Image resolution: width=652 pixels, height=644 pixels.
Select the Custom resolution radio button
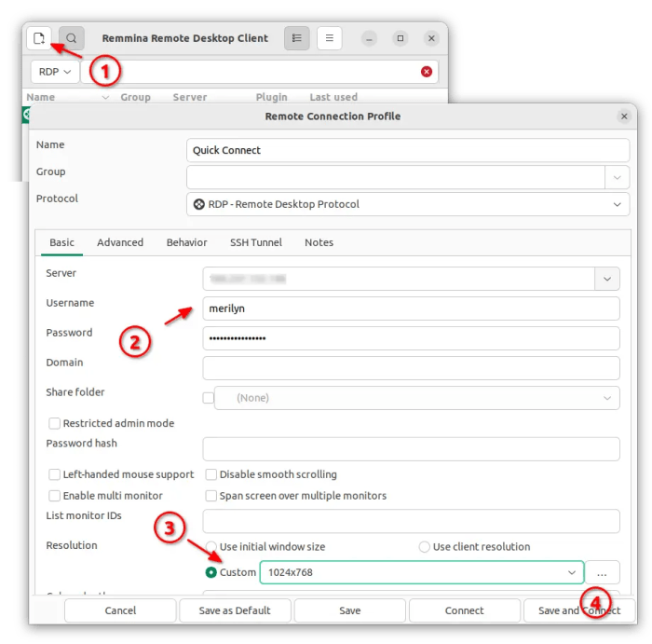point(211,572)
